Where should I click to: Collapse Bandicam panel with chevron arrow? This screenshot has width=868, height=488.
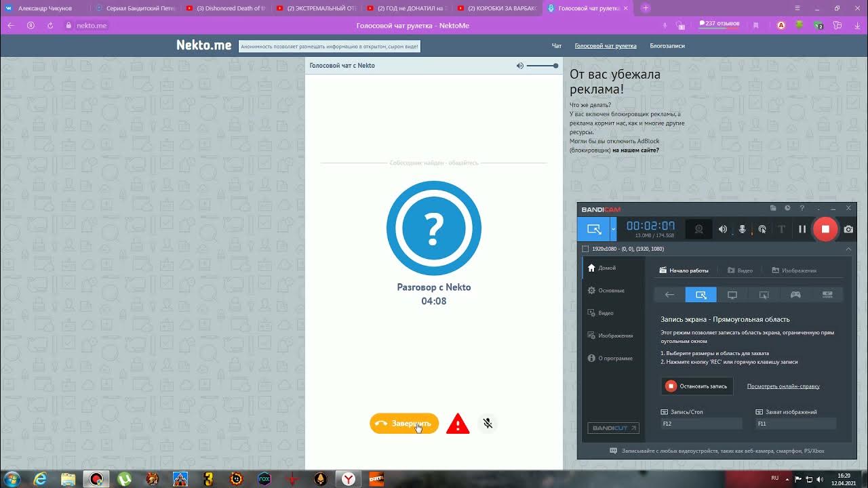[x=848, y=249]
